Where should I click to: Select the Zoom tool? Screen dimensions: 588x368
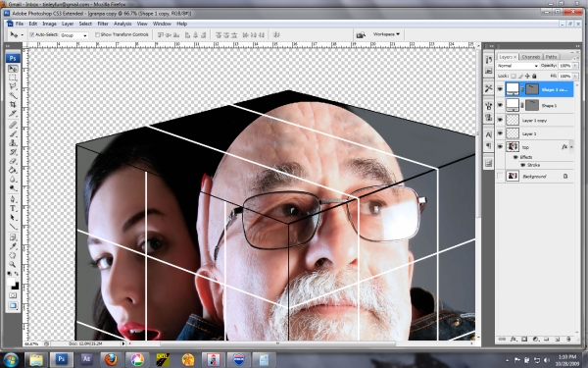tap(13, 264)
